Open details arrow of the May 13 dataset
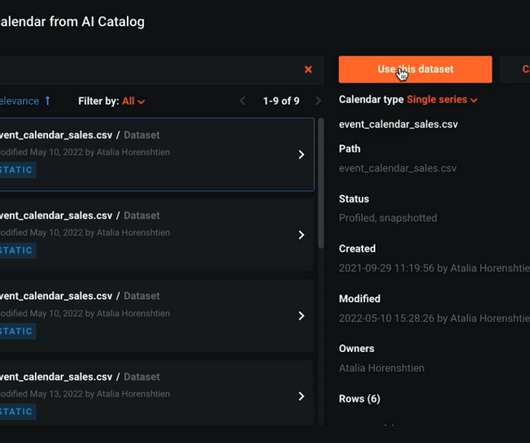Viewport: 530px width, 443px height. coord(301,396)
